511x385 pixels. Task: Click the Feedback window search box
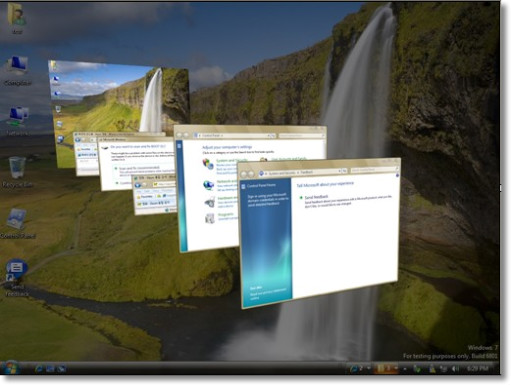374,170
